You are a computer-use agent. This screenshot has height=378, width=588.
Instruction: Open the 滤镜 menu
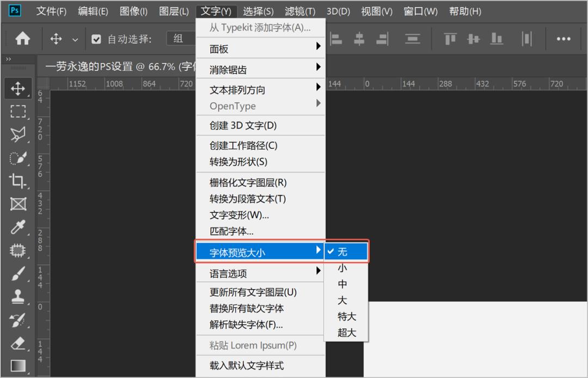[298, 11]
